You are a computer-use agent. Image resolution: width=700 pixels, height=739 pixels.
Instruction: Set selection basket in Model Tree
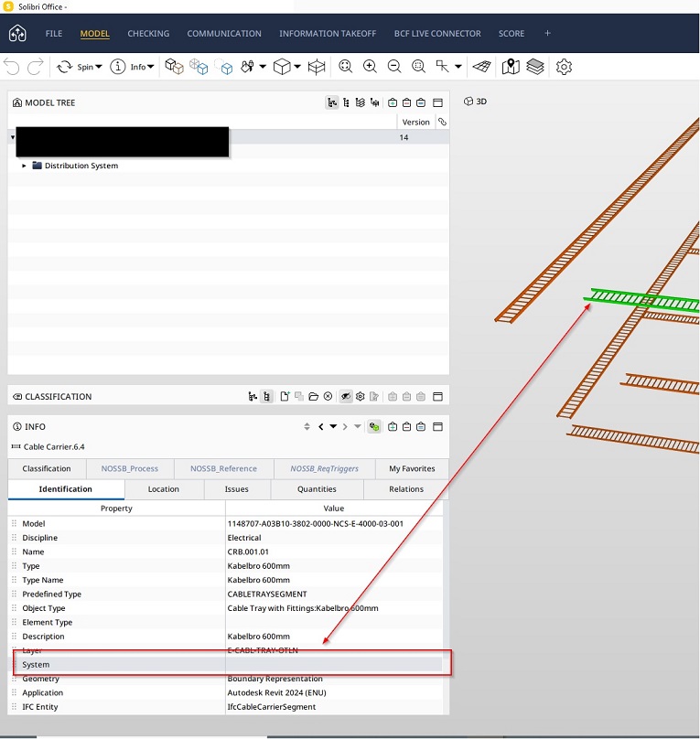tap(421, 102)
